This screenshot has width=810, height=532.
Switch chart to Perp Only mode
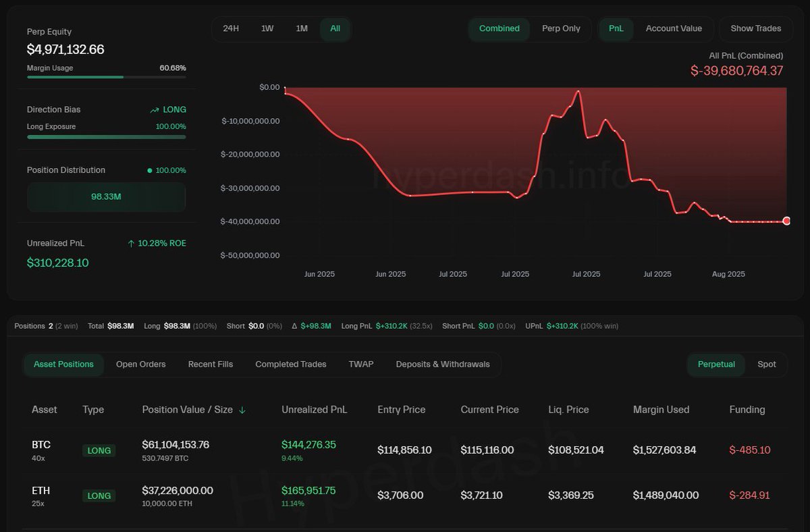pos(561,28)
